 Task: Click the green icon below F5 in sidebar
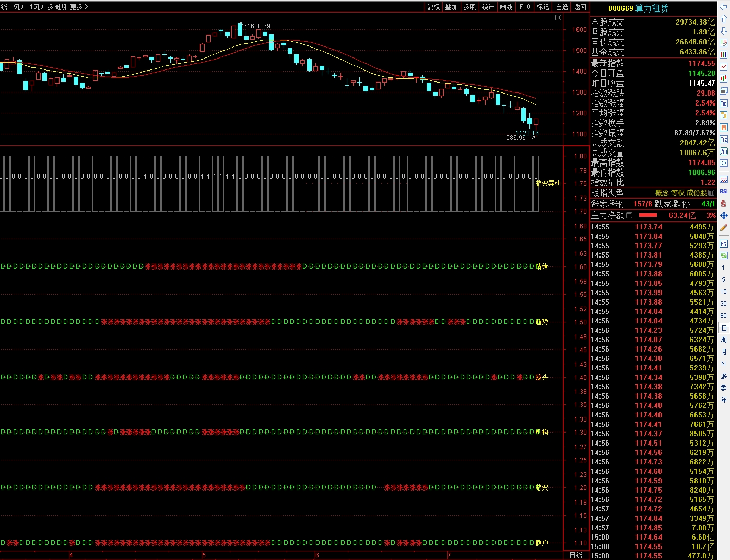(723, 255)
